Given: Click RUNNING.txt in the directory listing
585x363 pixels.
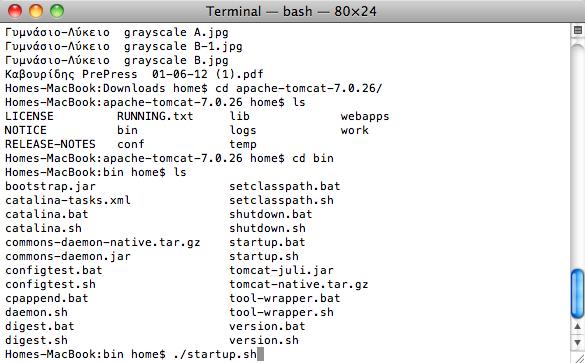Looking at the screenshot, I should coord(155,116).
